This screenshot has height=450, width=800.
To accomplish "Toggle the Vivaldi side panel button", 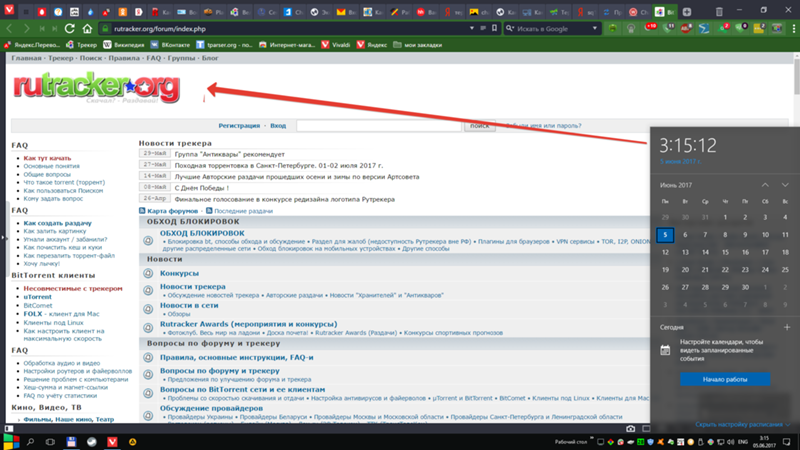I will click(x=9, y=429).
